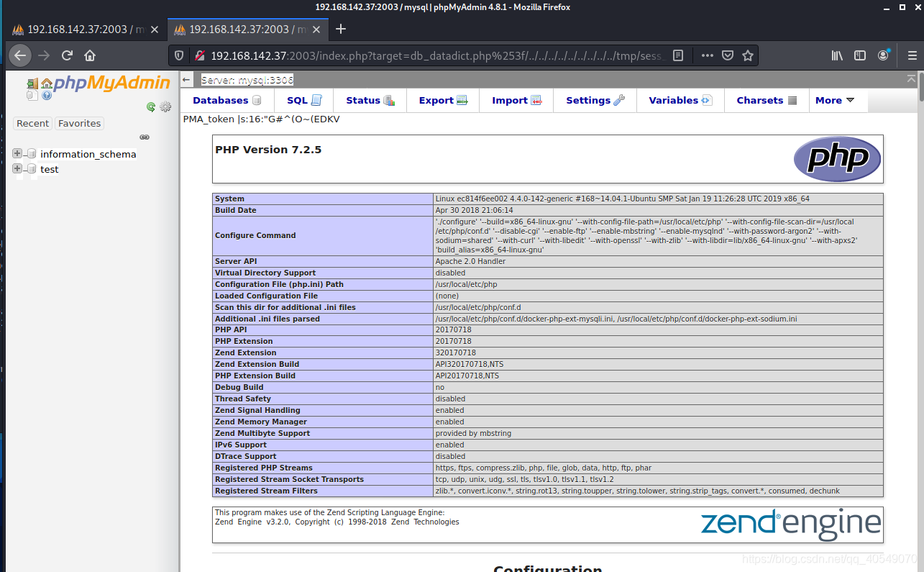
Task: Click the Thread Safety row label
Action: coord(243,399)
